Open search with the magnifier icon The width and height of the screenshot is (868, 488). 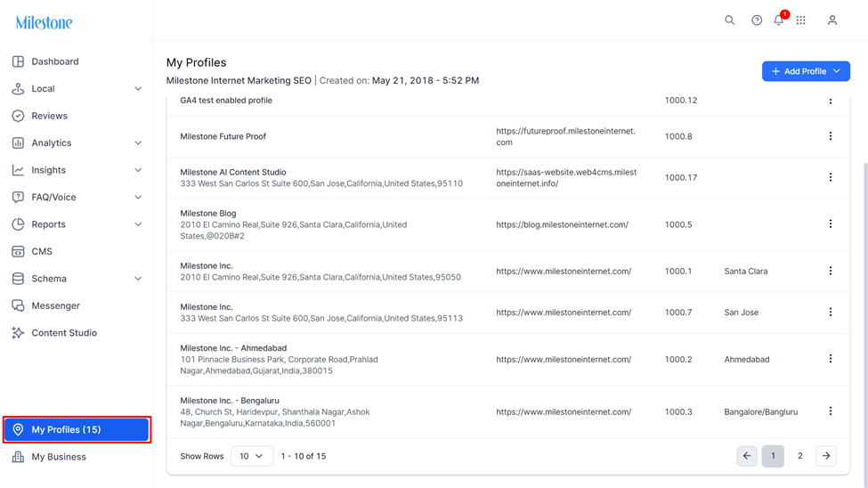pyautogui.click(x=730, y=20)
